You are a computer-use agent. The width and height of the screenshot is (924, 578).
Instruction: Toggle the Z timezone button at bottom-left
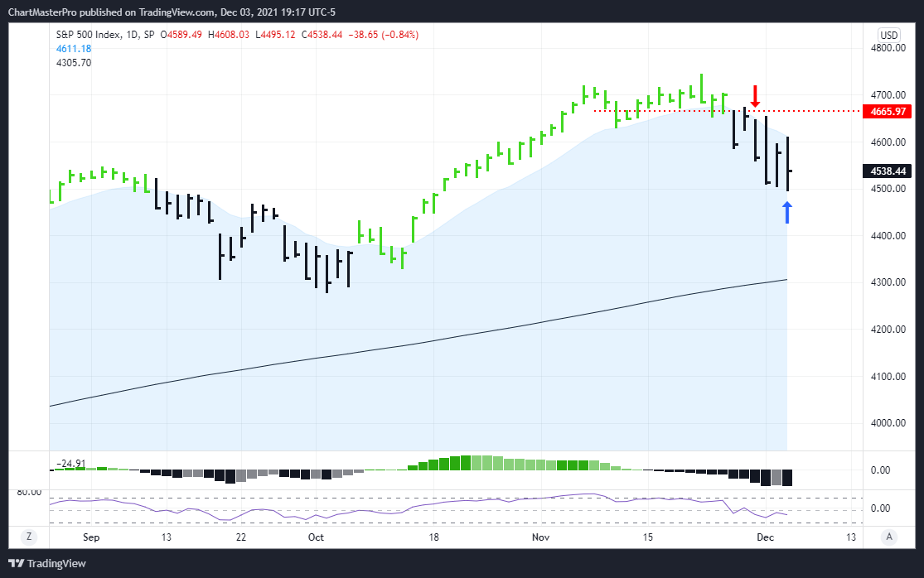28,537
